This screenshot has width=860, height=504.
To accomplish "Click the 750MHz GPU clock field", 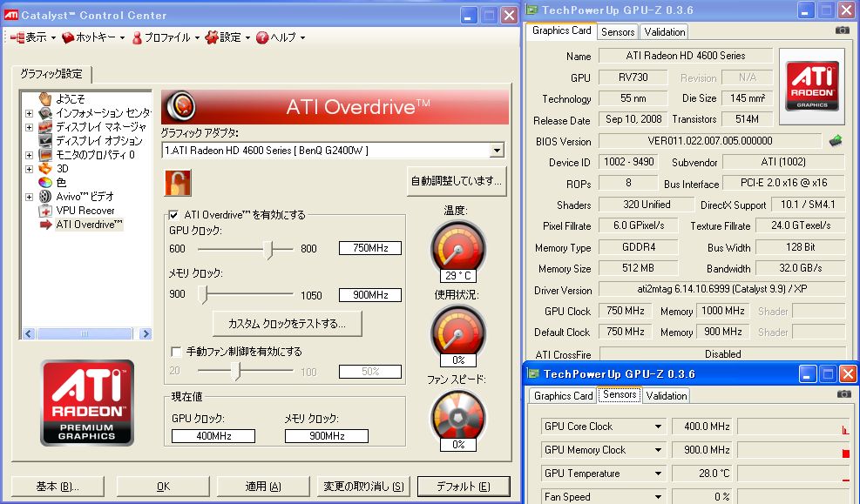I will click(370, 248).
